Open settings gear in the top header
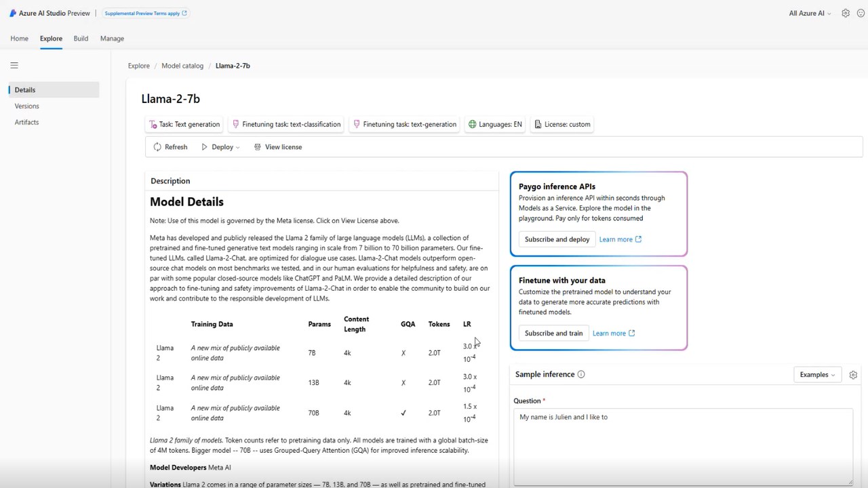The height and width of the screenshot is (488, 868). 846,13
